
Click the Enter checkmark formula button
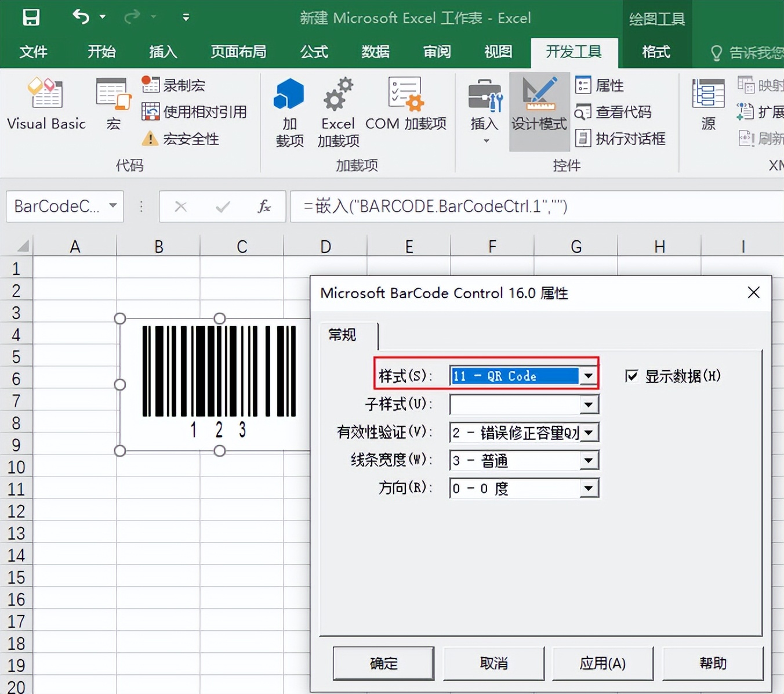click(223, 207)
